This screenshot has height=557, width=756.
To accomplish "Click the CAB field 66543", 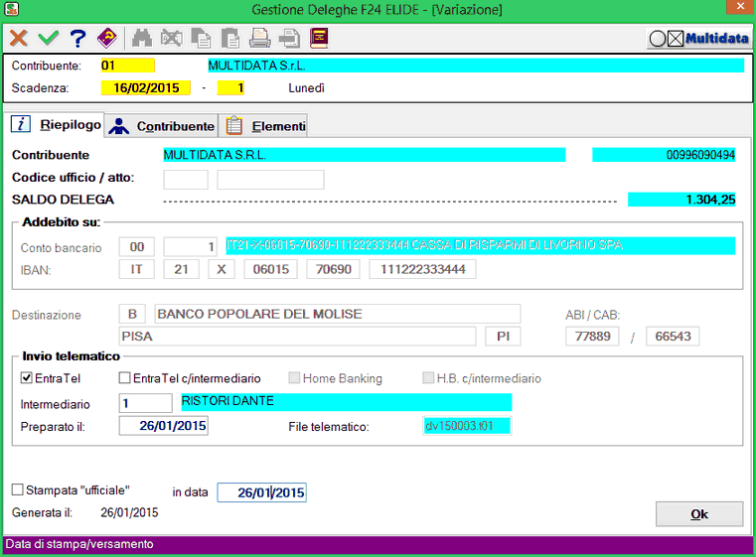I will tap(673, 336).
